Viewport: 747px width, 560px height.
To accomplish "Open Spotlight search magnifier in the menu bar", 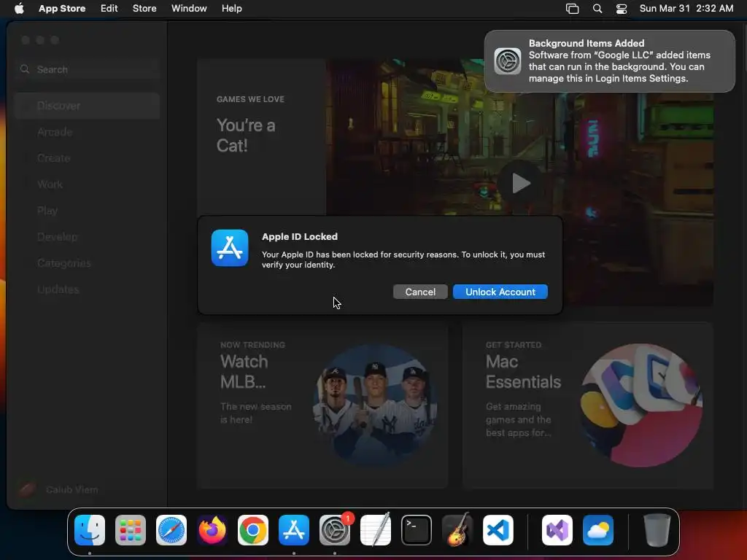I will click(x=597, y=9).
